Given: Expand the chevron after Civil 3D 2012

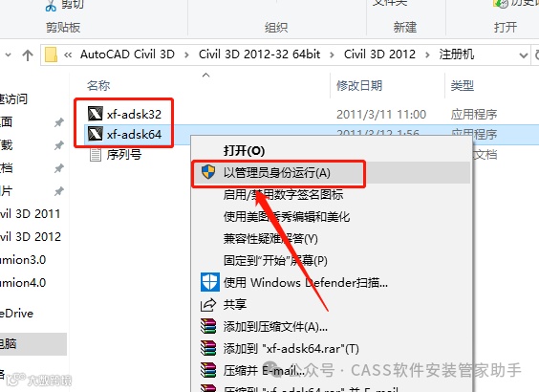Looking at the screenshot, I should tap(427, 55).
